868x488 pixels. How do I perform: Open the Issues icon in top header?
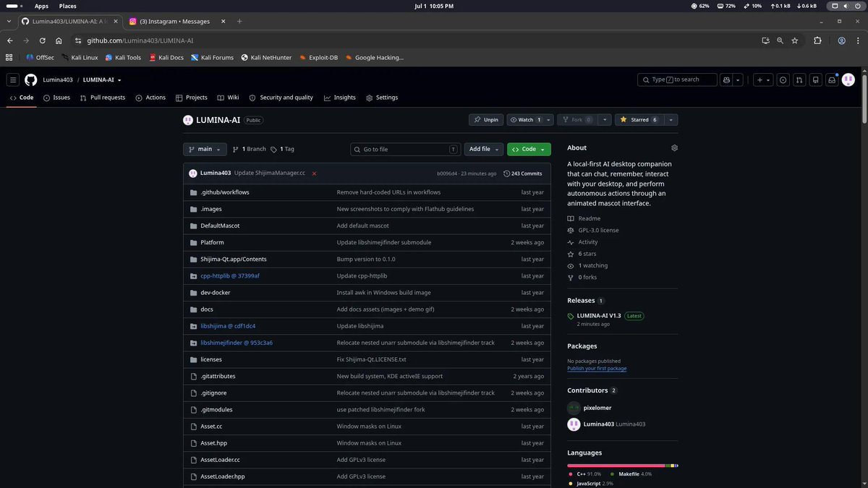pos(783,80)
